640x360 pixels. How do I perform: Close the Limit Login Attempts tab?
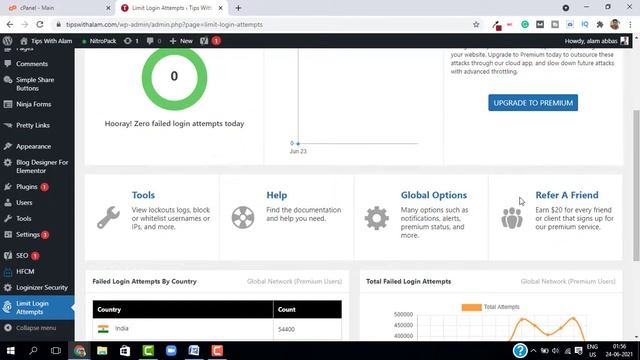tap(220, 8)
